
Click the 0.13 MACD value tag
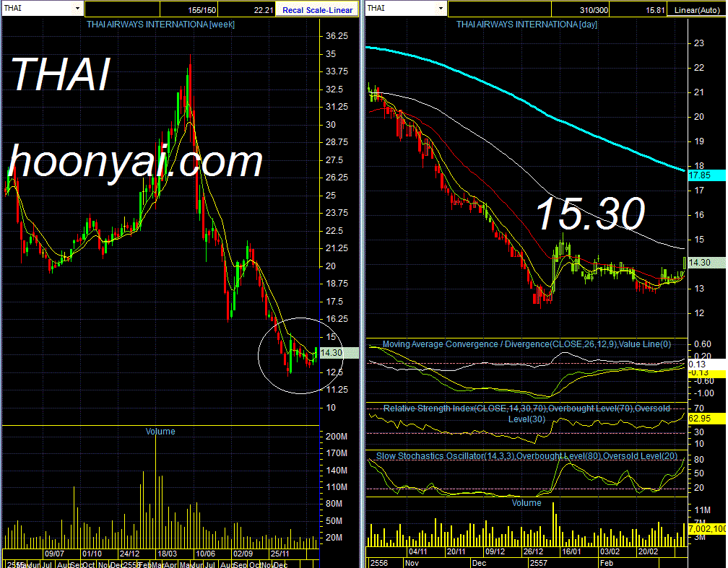(x=706, y=364)
